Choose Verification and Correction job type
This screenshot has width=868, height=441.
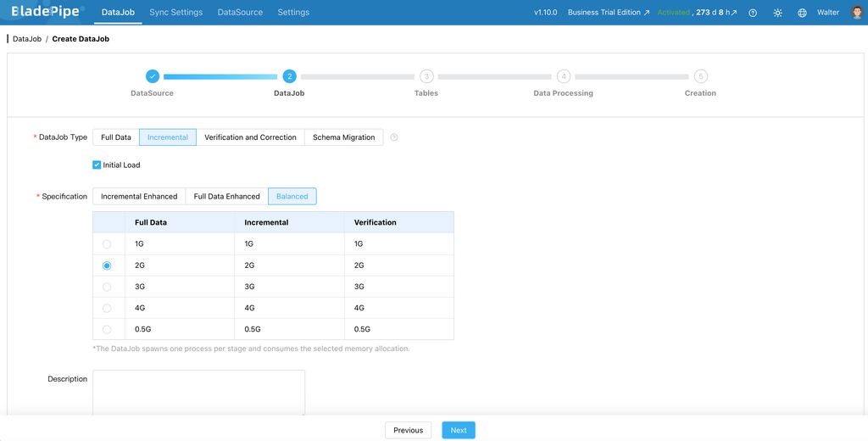[250, 137]
